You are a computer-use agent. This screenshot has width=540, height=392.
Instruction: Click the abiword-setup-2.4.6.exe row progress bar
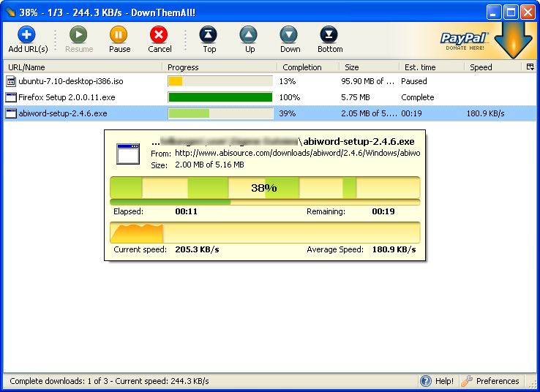pyautogui.click(x=220, y=113)
